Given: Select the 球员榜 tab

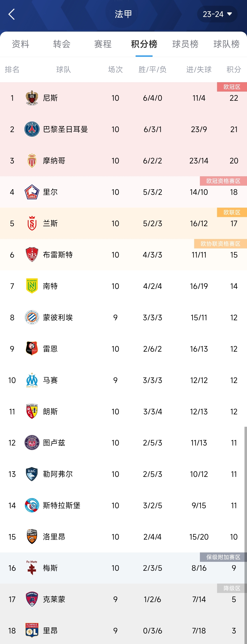Looking at the screenshot, I should click(x=185, y=44).
